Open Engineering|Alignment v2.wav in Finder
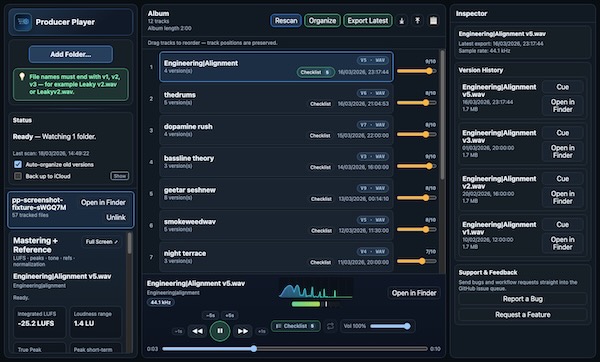600x362 pixels. click(x=562, y=197)
